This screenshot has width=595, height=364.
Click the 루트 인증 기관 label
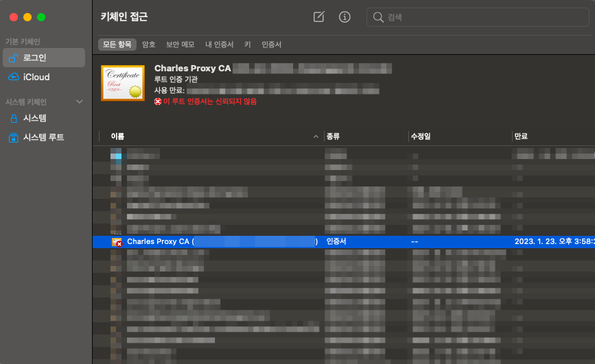tap(176, 80)
